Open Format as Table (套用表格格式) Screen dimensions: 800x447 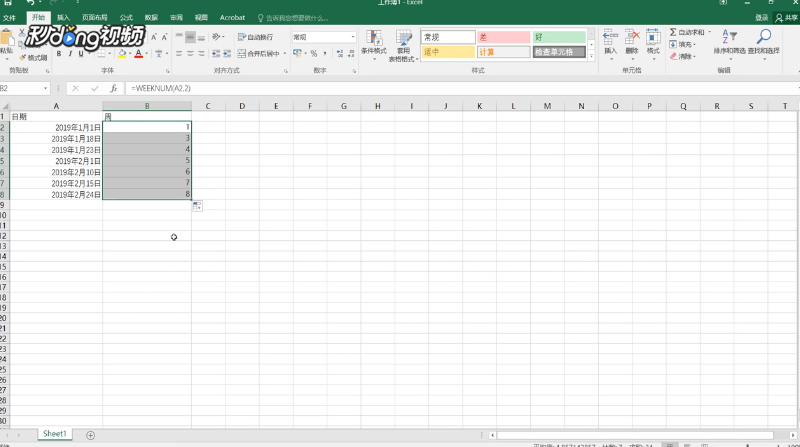coord(403,46)
